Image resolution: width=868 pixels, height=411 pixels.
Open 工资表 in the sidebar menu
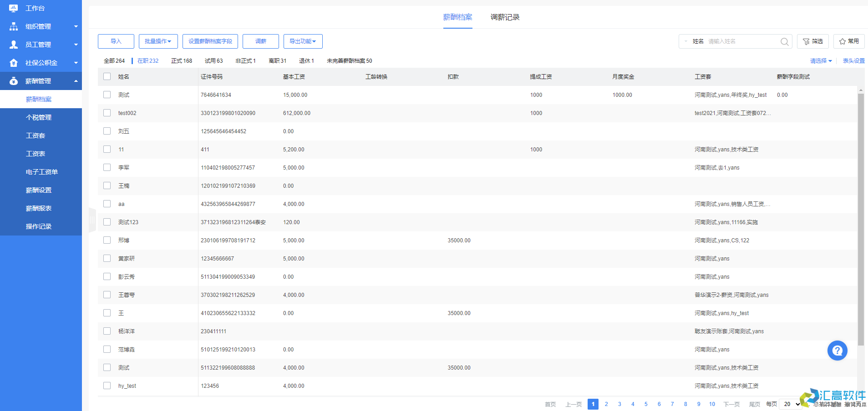[x=36, y=154]
